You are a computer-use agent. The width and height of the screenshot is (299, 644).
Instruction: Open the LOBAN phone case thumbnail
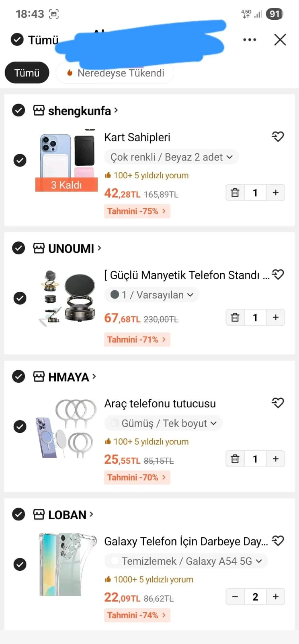[x=68, y=564]
